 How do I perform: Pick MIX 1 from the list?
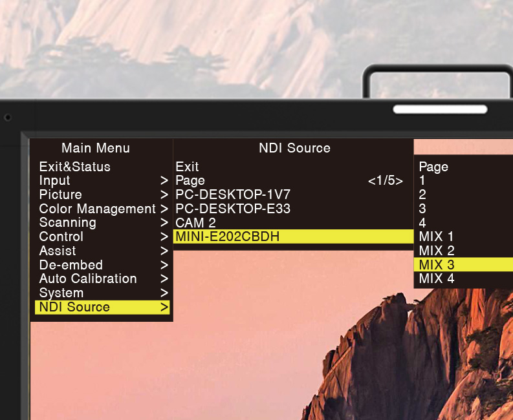point(437,236)
